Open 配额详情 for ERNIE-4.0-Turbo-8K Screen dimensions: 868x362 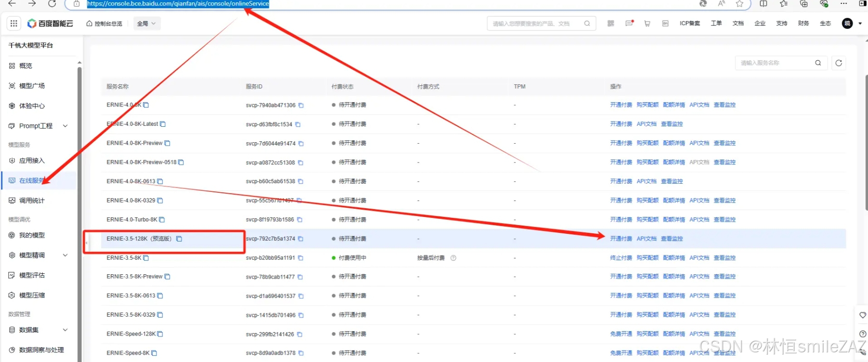tap(674, 219)
